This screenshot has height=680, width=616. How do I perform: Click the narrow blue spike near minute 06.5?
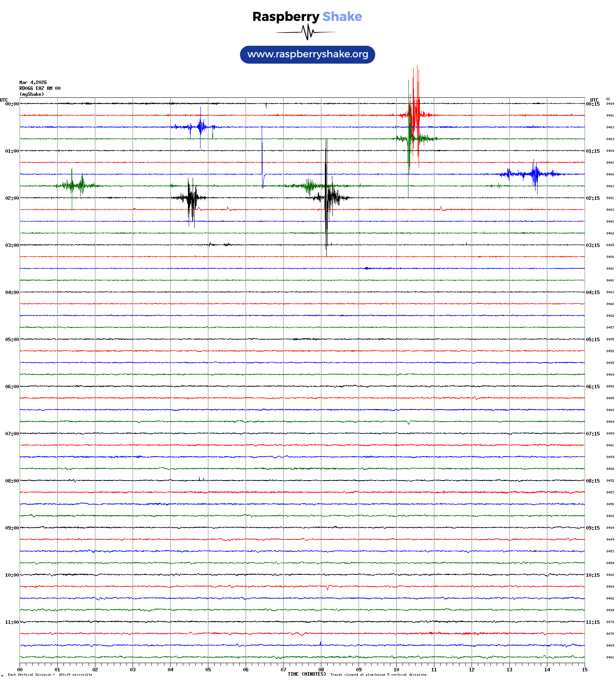pos(262,157)
